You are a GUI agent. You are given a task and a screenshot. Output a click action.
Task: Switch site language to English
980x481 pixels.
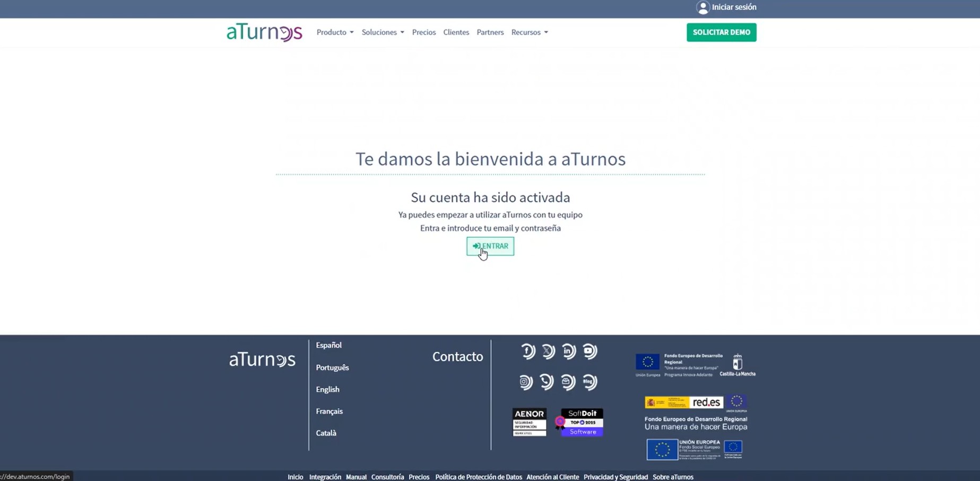[x=327, y=389]
